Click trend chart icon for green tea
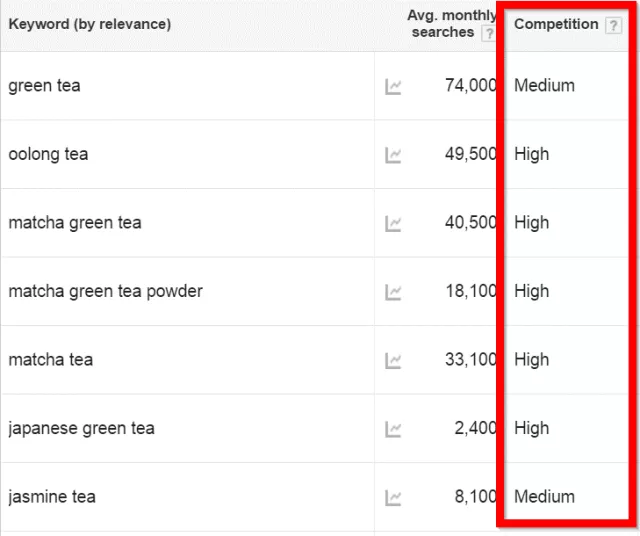Screen dimensions: 640x536 [x=393, y=87]
